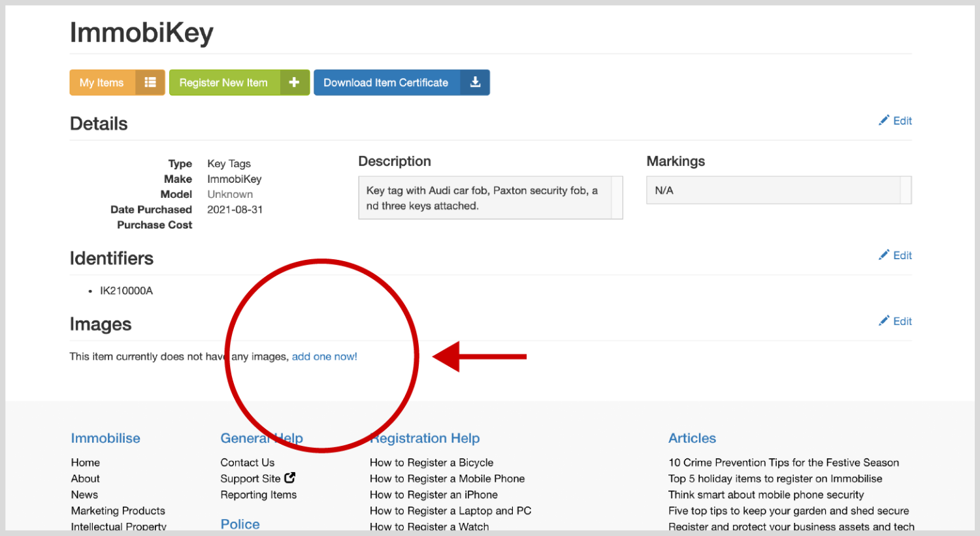Go to the Home footer link

(x=86, y=462)
